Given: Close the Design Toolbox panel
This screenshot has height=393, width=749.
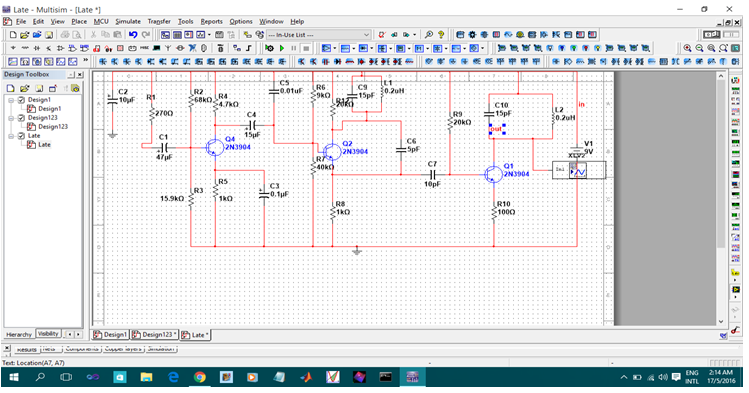Looking at the screenshot, I should [x=80, y=74].
